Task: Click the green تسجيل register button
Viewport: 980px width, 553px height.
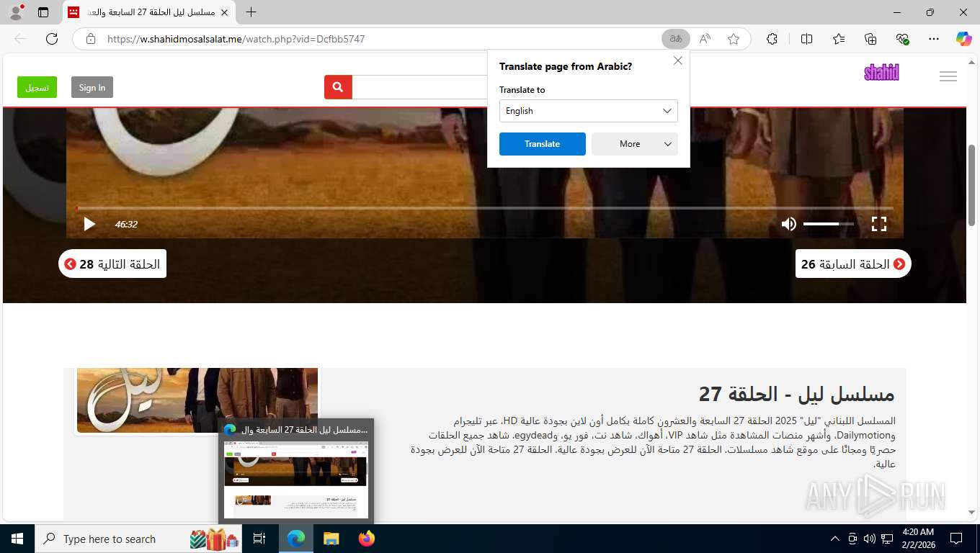Action: coord(37,87)
